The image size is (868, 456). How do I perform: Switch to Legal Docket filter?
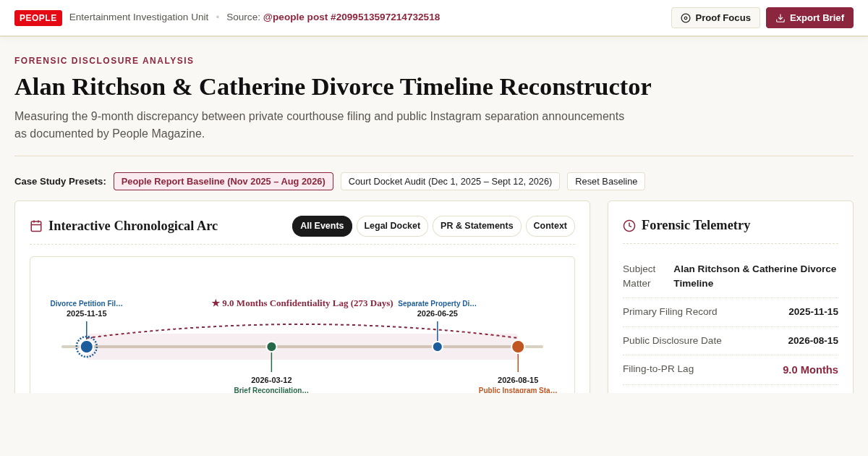click(x=392, y=226)
